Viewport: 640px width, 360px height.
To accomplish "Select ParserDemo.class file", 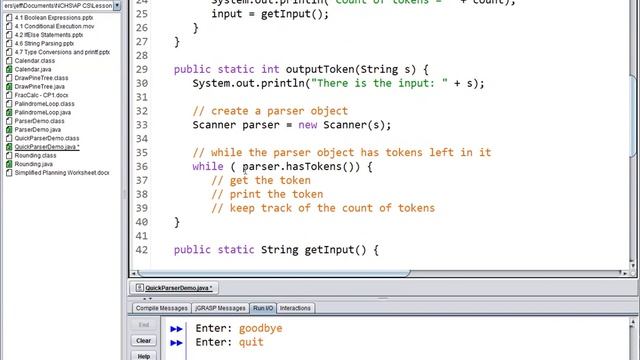I will click(39, 121).
